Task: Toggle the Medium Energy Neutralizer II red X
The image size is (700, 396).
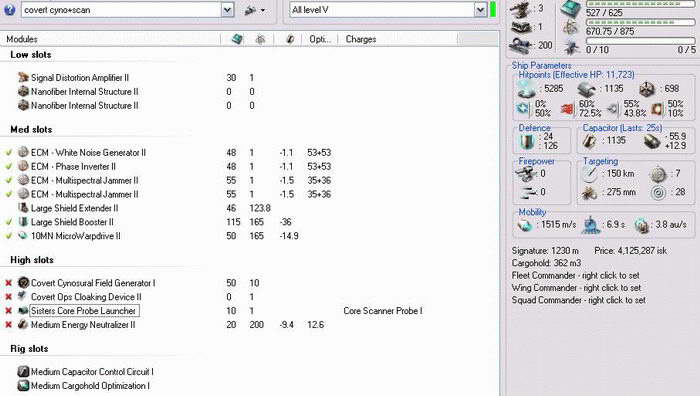Action: pos(8,325)
